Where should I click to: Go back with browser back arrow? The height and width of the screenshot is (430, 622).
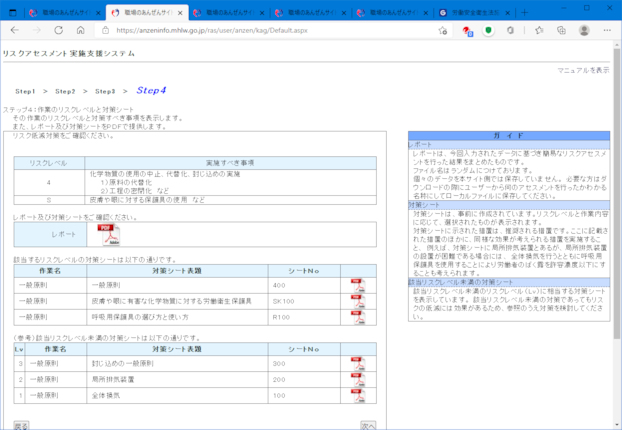[15, 30]
